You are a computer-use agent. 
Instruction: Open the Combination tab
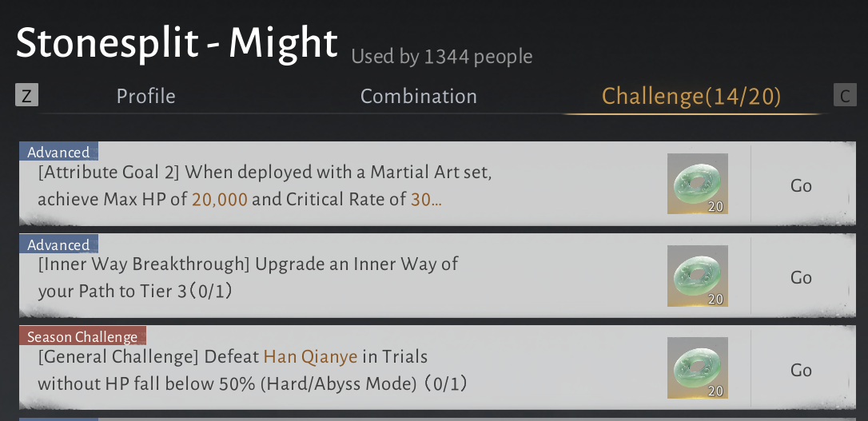click(419, 96)
